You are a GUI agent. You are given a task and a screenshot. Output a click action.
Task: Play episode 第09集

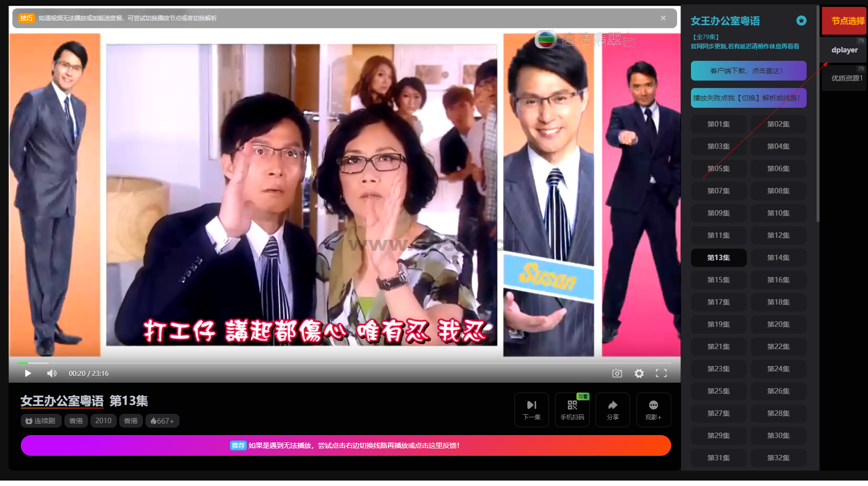pyautogui.click(x=719, y=213)
